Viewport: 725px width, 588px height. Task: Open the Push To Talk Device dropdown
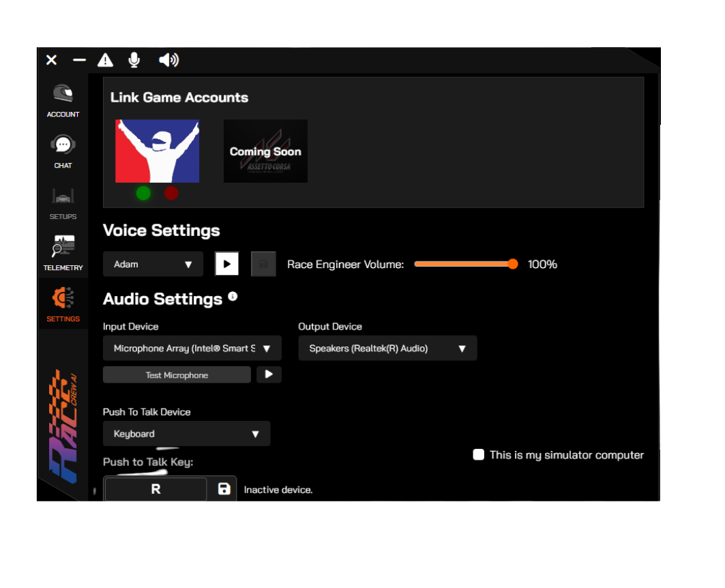coord(186,434)
